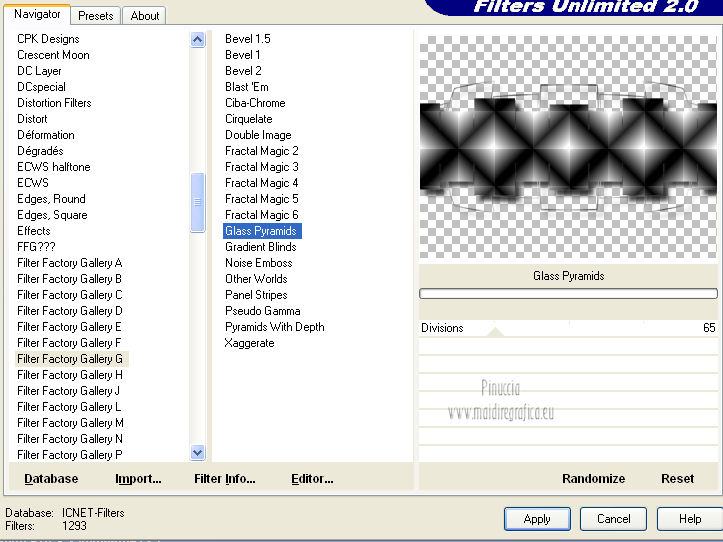Select CPK Designs category
This screenshot has width=723, height=542.
tap(48, 39)
